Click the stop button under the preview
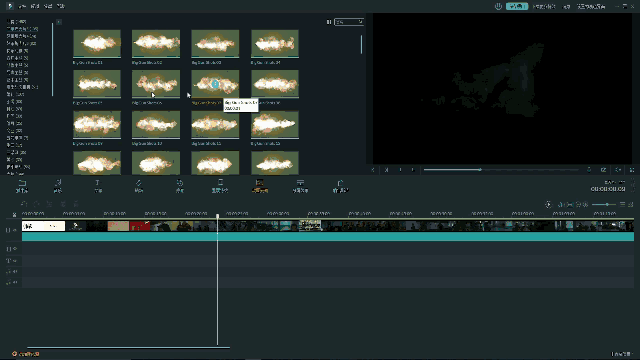This screenshot has width=640, height=360. [413, 170]
